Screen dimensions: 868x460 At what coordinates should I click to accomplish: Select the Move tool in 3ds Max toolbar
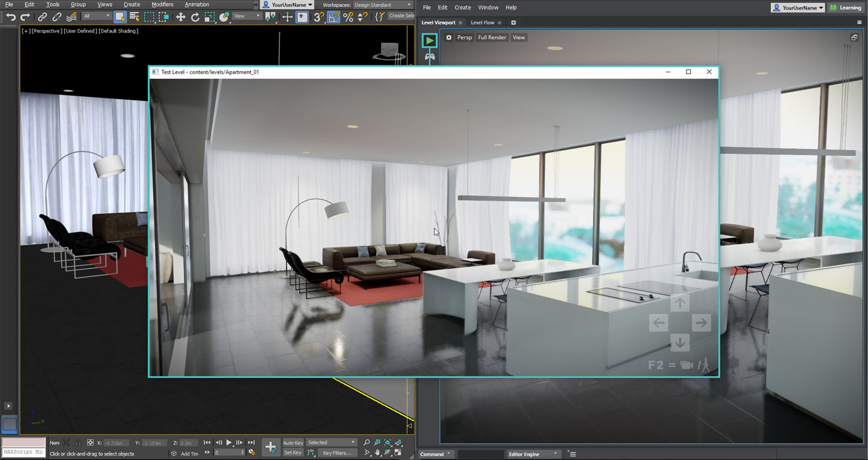point(181,17)
